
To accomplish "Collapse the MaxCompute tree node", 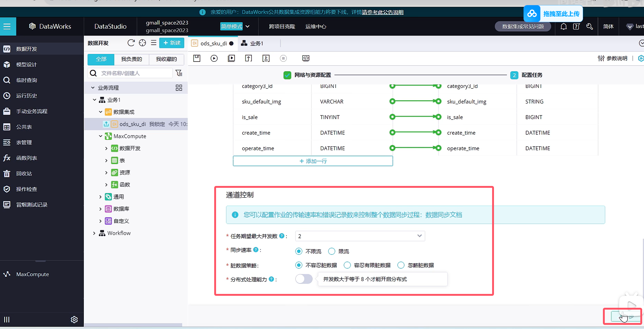I will click(100, 136).
